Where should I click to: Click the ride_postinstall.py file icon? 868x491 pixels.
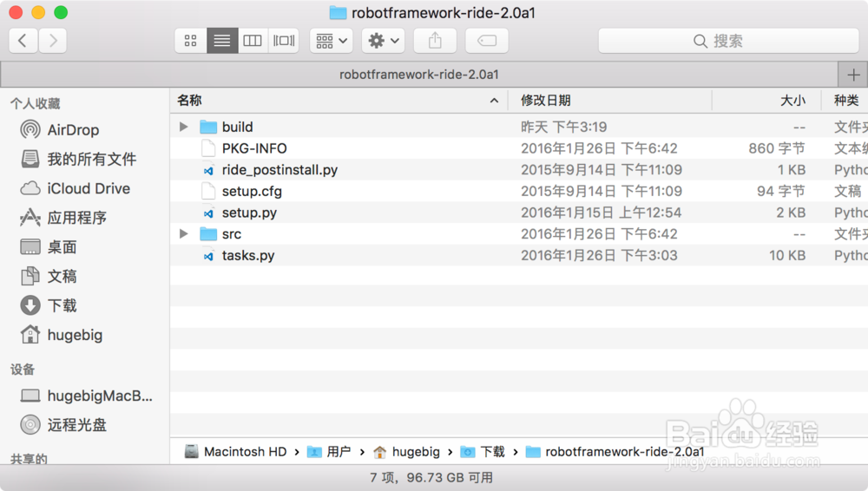[x=208, y=171]
